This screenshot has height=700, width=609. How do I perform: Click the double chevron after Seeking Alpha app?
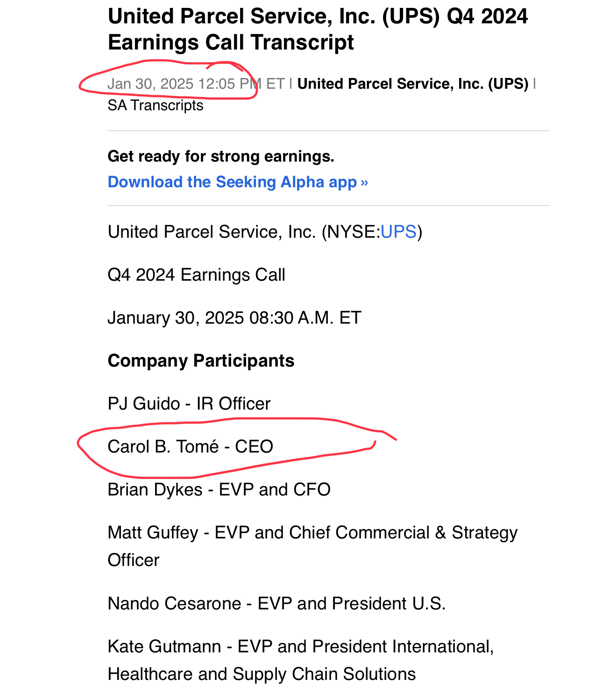364,182
